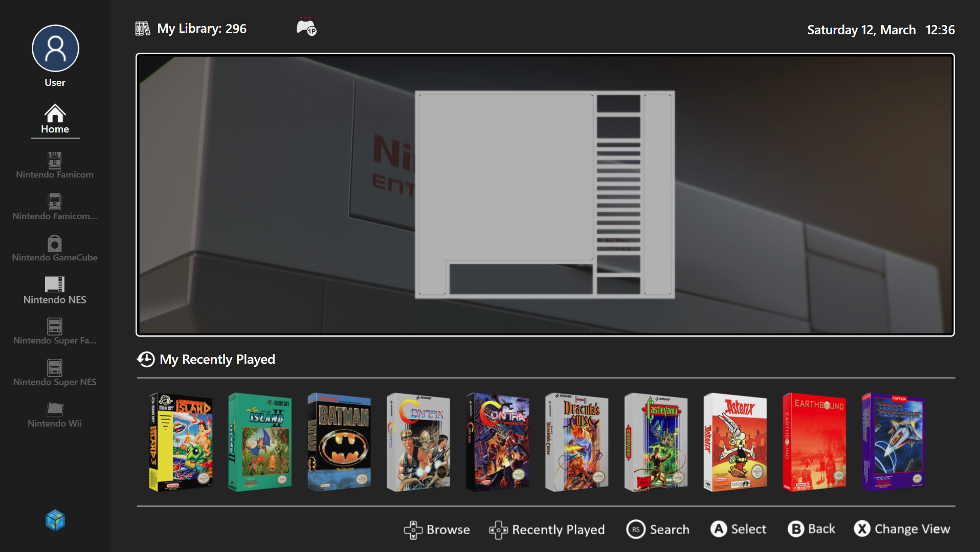The height and width of the screenshot is (552, 980).
Task: Click the User name label
Action: [55, 82]
